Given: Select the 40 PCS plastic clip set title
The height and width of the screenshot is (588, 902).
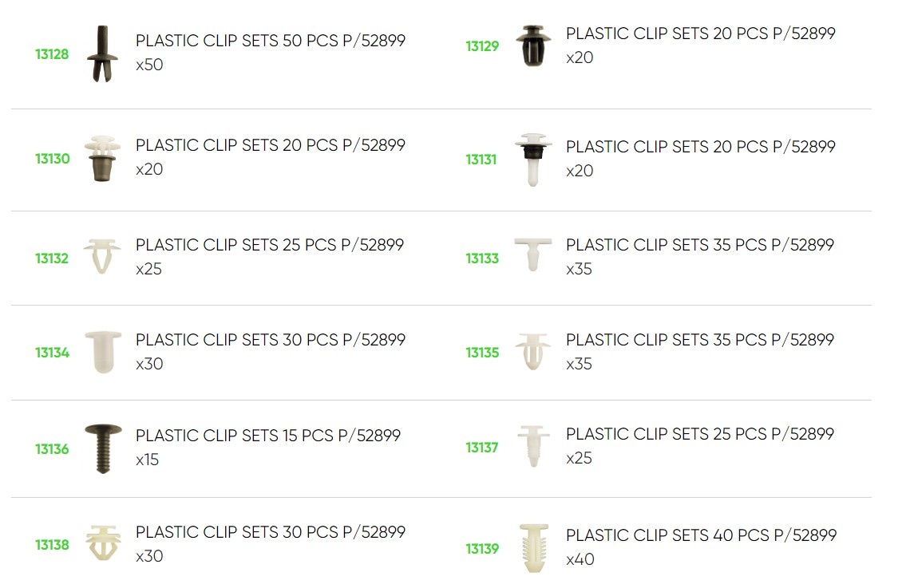Looking at the screenshot, I should 701,535.
